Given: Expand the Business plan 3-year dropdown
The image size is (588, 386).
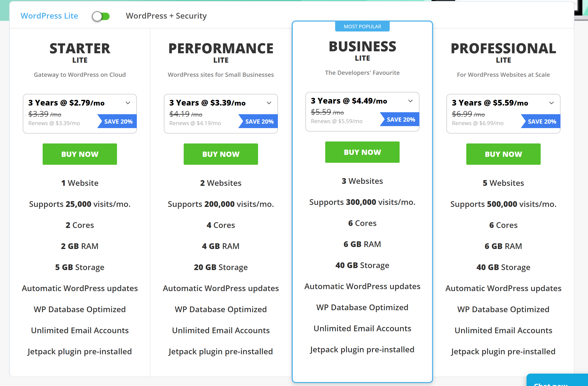Looking at the screenshot, I should point(411,101).
